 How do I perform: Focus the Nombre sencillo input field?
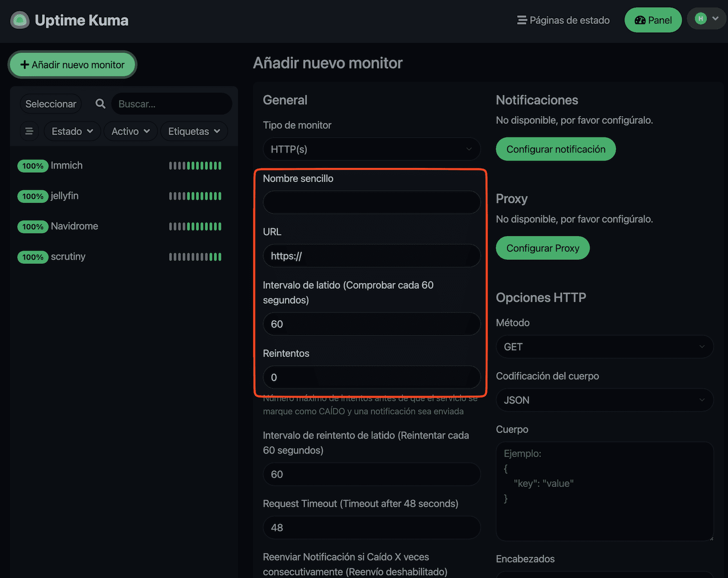coord(371,202)
